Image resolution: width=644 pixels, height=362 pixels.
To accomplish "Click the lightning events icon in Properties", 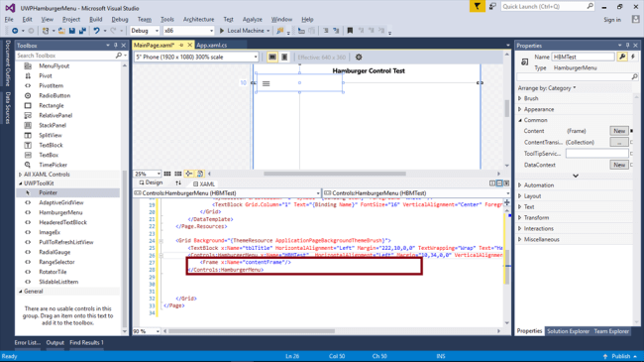I will click(x=633, y=57).
